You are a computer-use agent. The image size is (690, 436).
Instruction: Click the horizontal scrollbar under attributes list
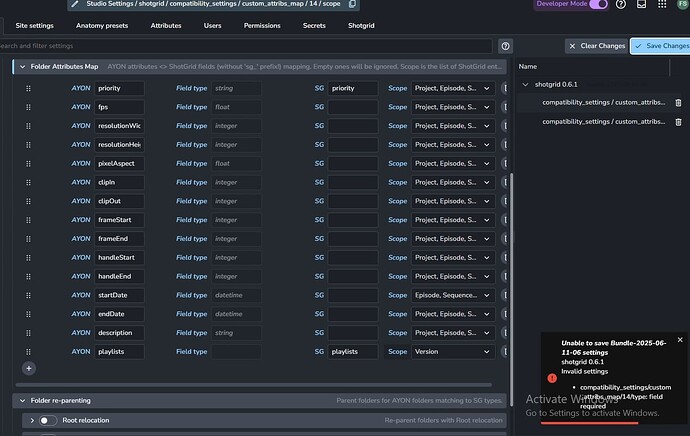254,385
